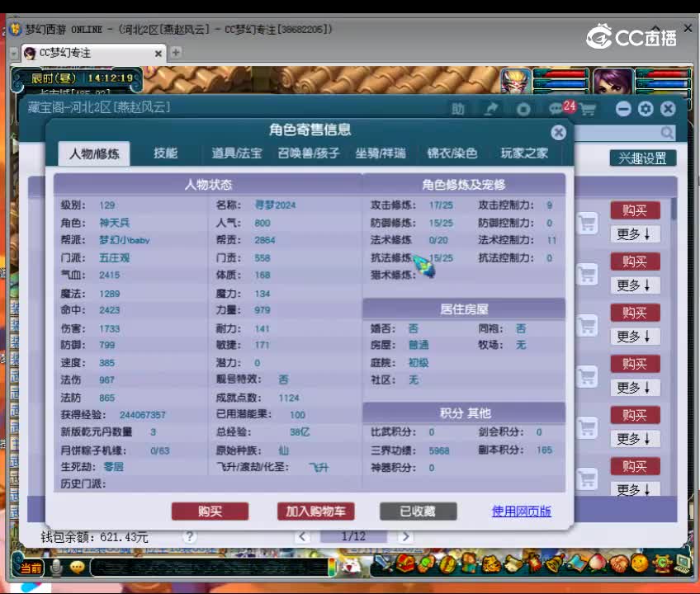Click the round record icon in the header
The width and height of the screenshot is (700, 594).
(x=523, y=109)
